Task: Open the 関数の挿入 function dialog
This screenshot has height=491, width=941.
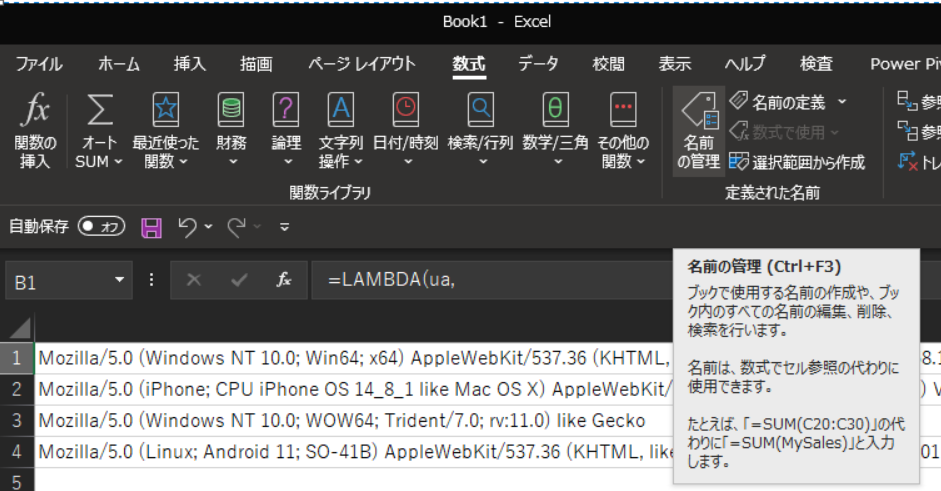Action: click(35, 130)
